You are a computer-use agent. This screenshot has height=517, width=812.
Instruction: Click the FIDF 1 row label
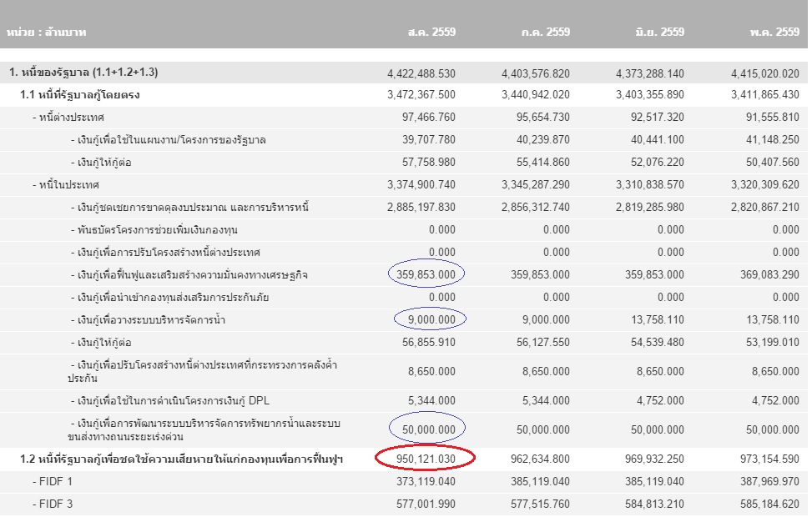pyautogui.click(x=53, y=481)
